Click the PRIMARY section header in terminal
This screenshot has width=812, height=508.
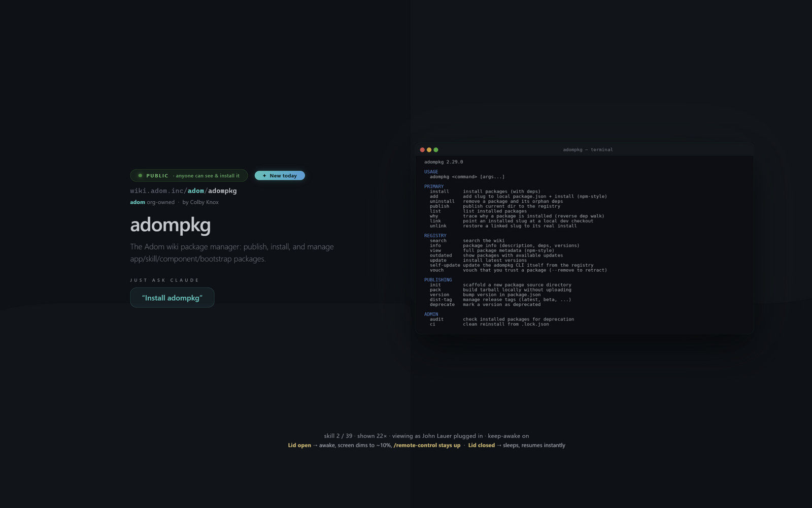(x=434, y=186)
